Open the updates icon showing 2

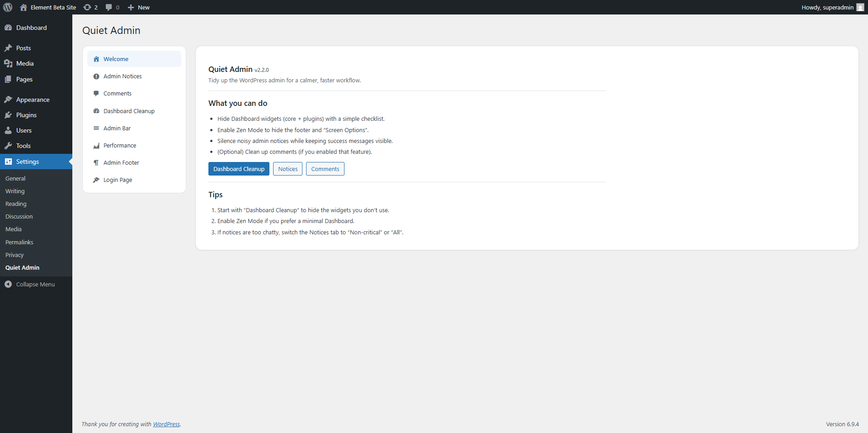tap(87, 7)
